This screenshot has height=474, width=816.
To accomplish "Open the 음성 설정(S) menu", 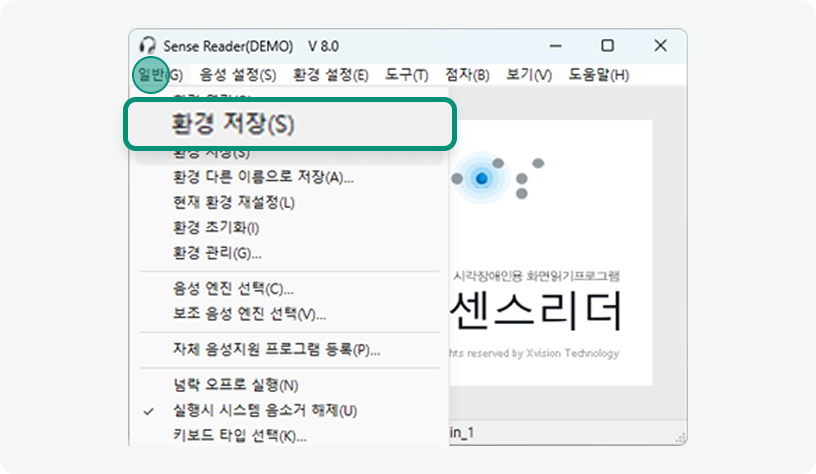I will (238, 75).
